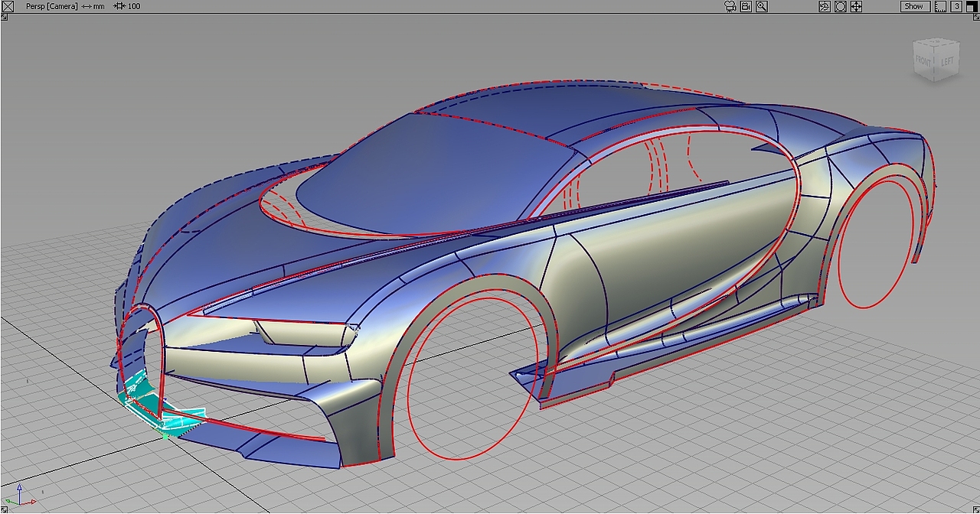
Task: Click the twist/azimuth view control icon
Action: coord(825,6)
